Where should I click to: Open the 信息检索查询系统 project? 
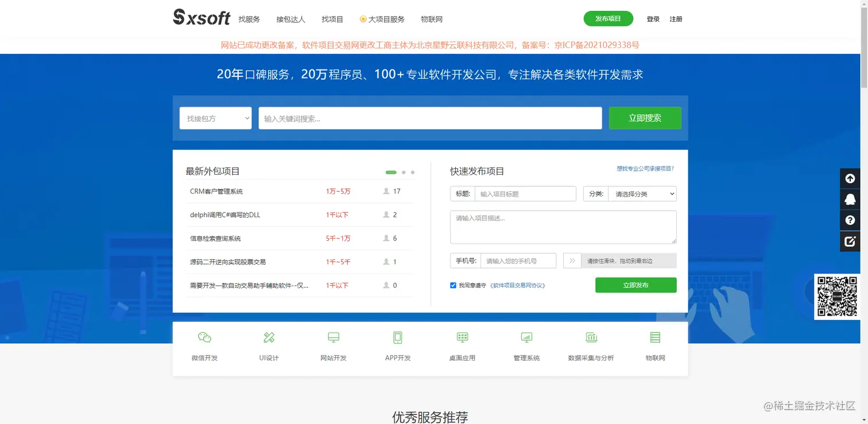(x=215, y=238)
